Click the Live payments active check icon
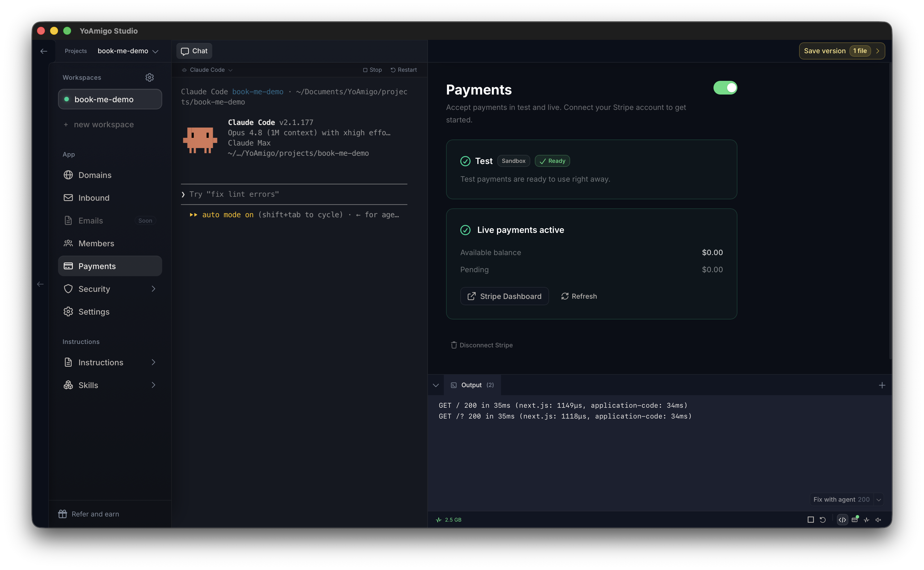The width and height of the screenshot is (924, 570). click(465, 230)
